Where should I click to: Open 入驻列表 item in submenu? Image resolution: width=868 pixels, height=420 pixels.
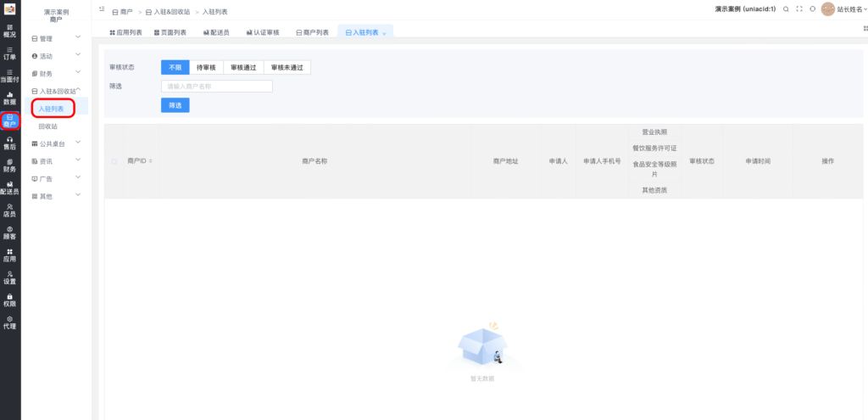51,109
